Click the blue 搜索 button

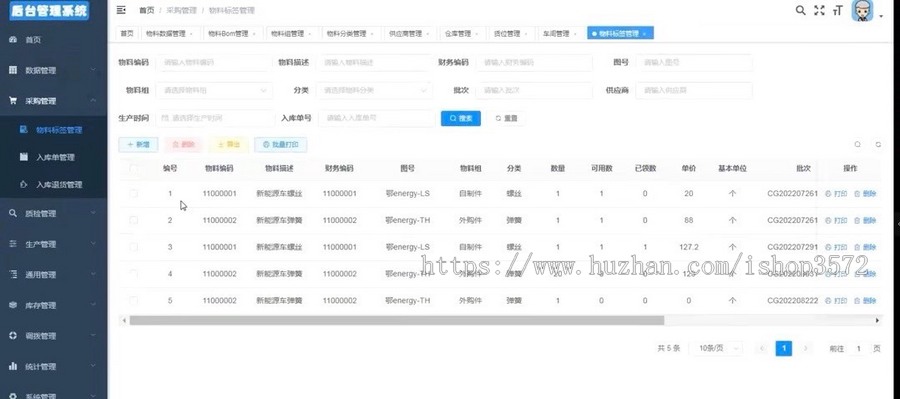[x=461, y=118]
